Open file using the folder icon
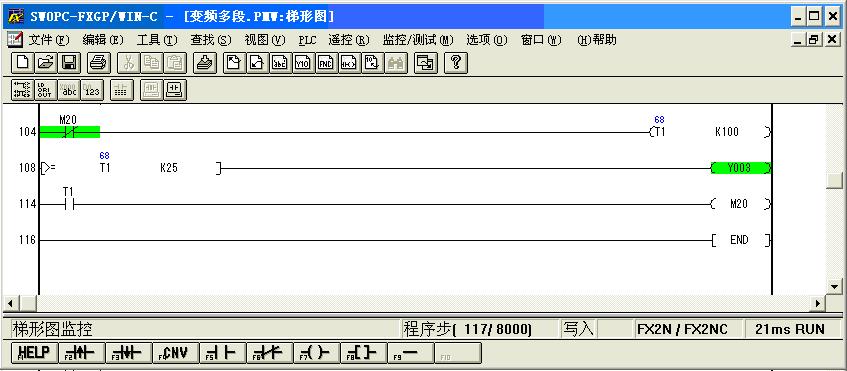 click(x=46, y=63)
